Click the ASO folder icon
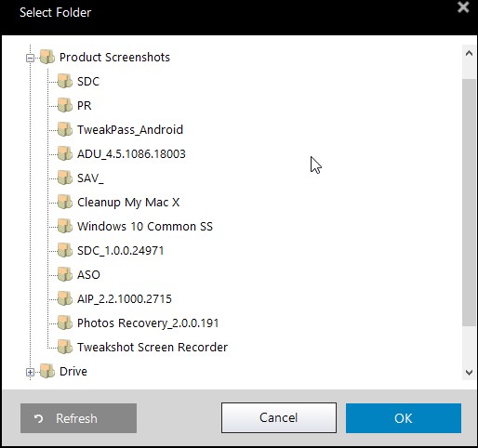The image size is (478, 448). [x=65, y=274]
